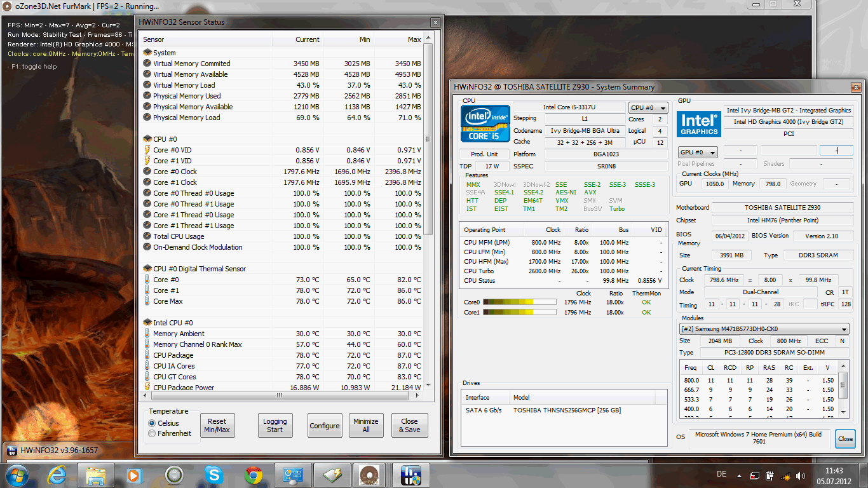The image size is (868, 488).
Task: Click the Intel CPU #0 section icon
Action: 147,323
